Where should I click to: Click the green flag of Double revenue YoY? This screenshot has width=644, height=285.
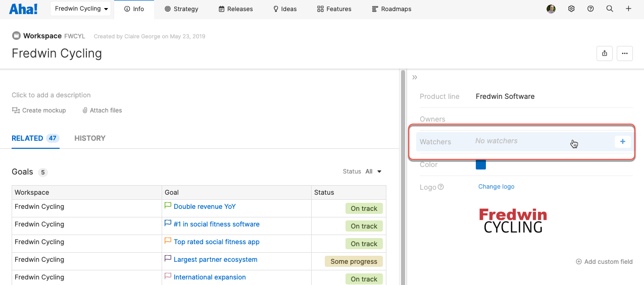pos(168,206)
